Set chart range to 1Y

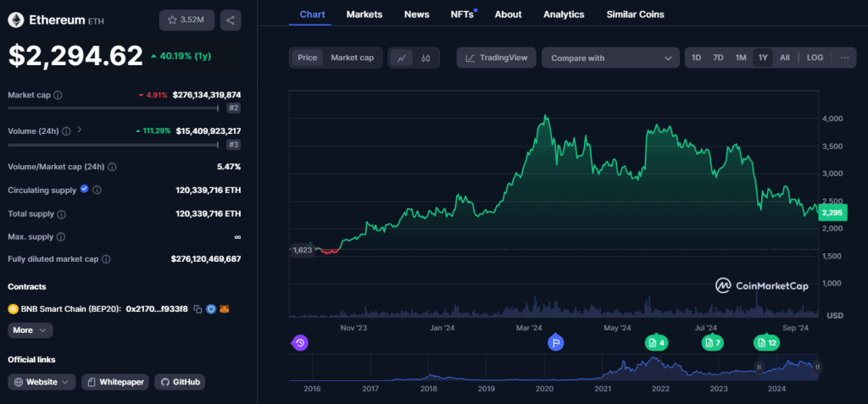763,58
